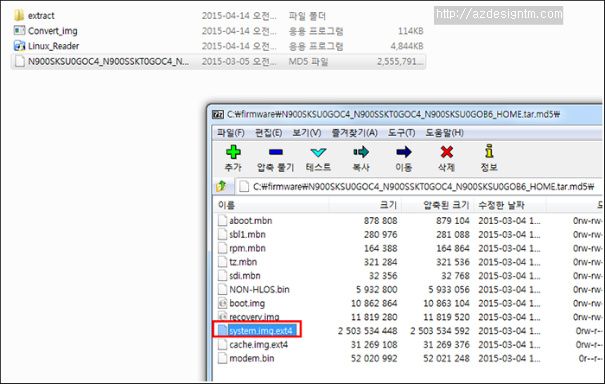
Task: Click the NON-HLOS.bin file icon
Action: point(222,289)
